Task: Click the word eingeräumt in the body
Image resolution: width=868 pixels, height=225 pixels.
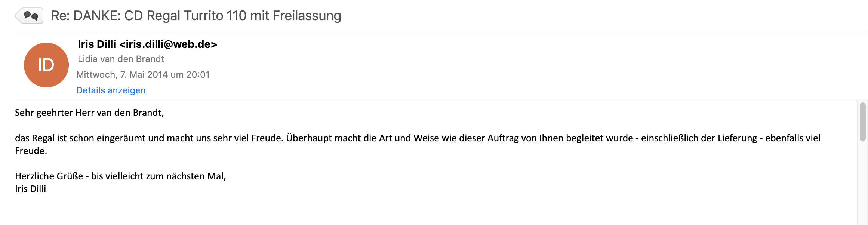Action: [x=121, y=138]
